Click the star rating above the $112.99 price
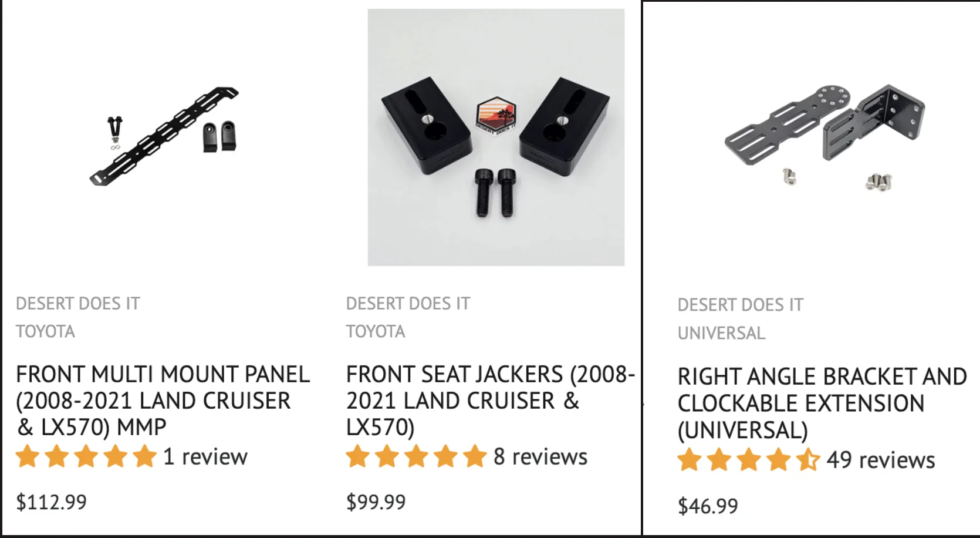 click(x=86, y=456)
